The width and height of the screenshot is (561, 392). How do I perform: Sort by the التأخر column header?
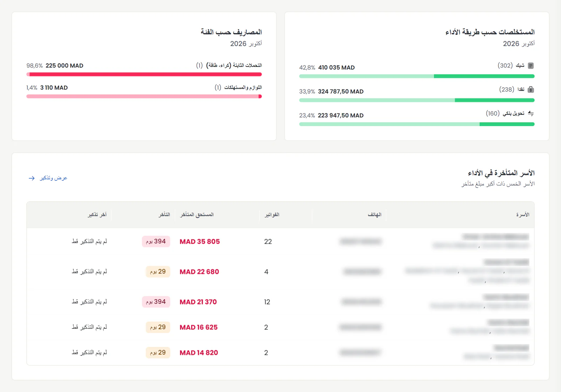164,214
